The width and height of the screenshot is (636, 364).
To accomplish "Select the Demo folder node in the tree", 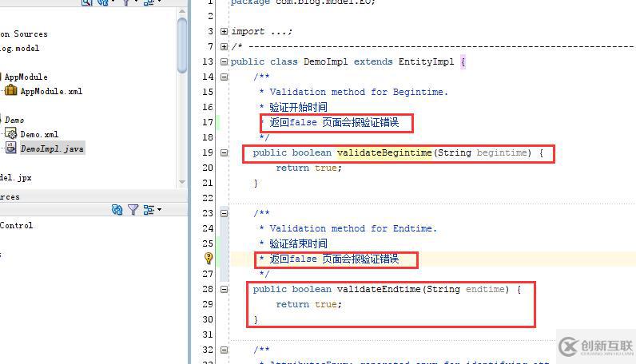I will tap(14, 120).
